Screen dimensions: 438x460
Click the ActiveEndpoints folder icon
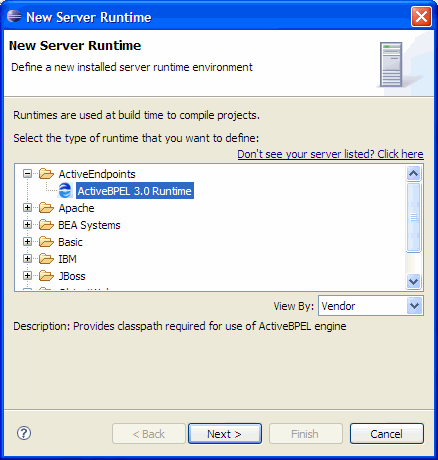click(46, 174)
